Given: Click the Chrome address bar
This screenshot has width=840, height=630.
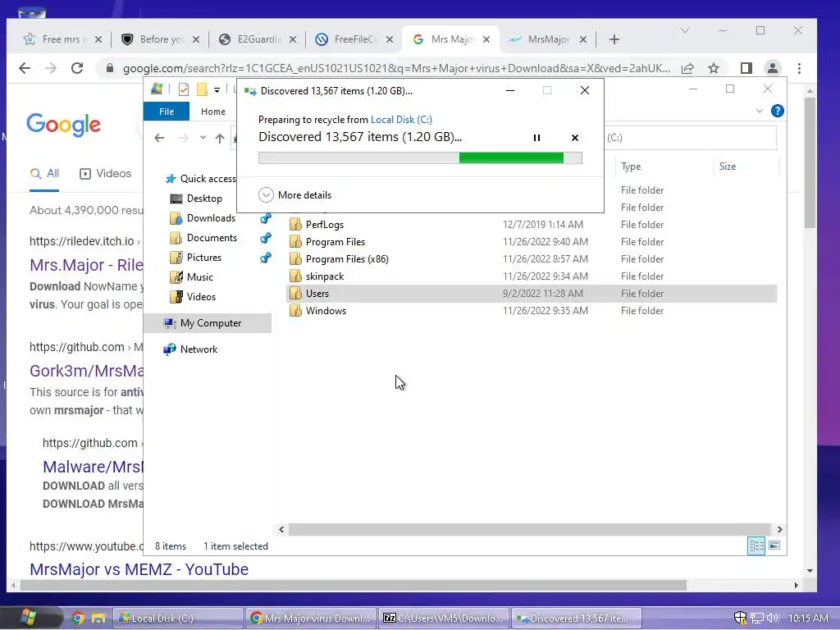Looking at the screenshot, I should click(396, 69).
